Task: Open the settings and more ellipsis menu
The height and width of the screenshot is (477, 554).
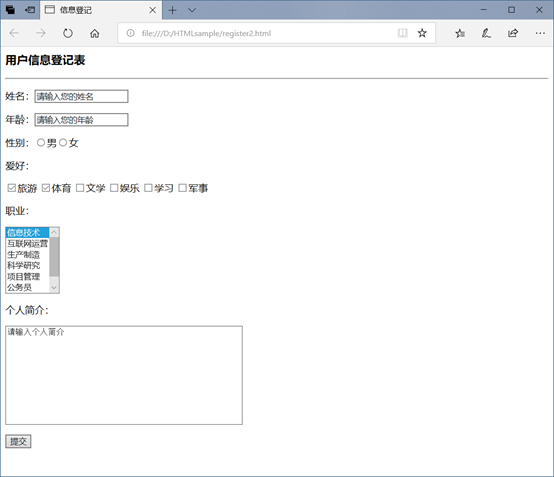Action: point(540,33)
